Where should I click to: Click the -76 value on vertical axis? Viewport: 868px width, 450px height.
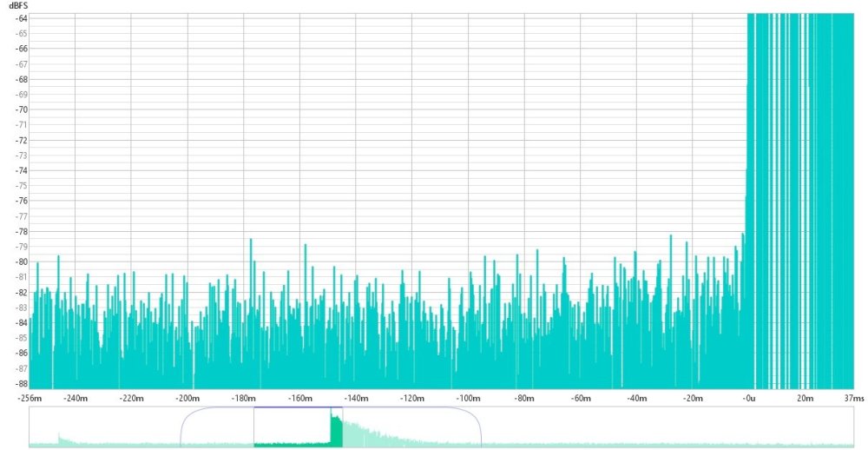pos(21,202)
